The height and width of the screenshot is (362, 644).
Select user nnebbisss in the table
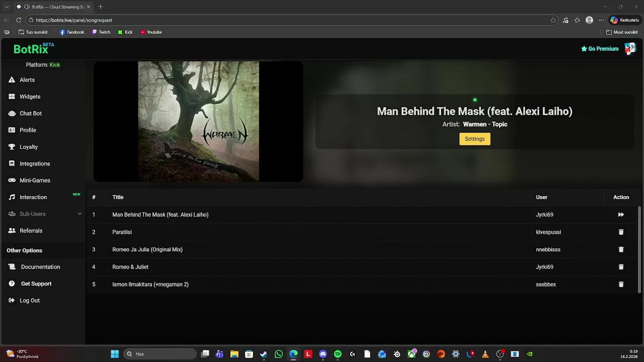coord(548,249)
